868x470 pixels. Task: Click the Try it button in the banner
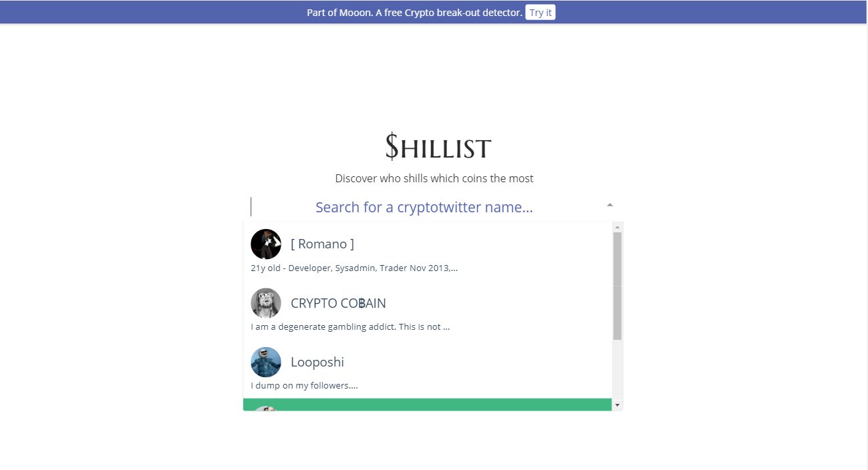coord(540,12)
